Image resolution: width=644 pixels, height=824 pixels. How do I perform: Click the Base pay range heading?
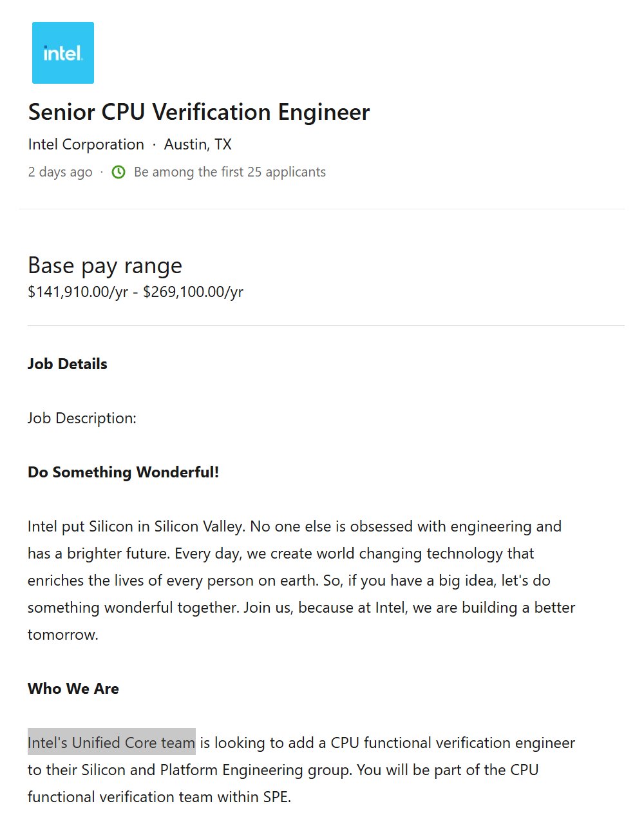(104, 265)
